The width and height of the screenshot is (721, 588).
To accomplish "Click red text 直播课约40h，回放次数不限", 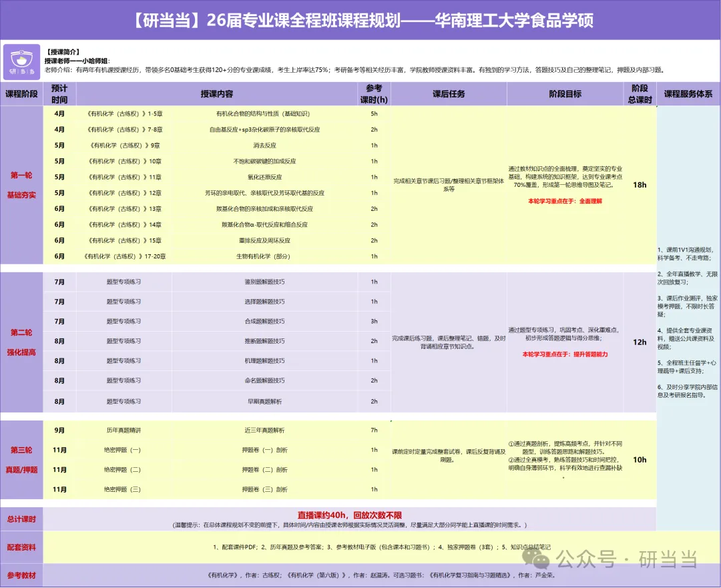I will click(350, 515).
